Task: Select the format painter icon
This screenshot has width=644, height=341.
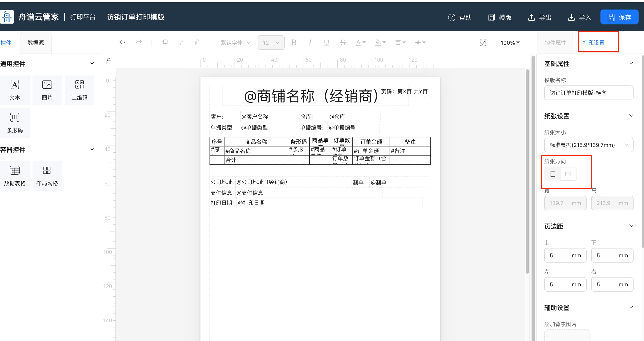Action: (181, 42)
